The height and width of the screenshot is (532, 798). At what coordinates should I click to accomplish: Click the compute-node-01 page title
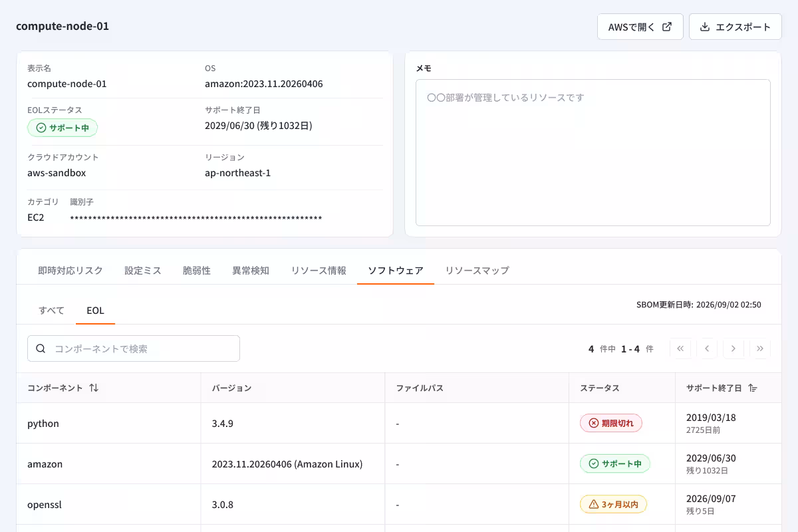(63, 27)
